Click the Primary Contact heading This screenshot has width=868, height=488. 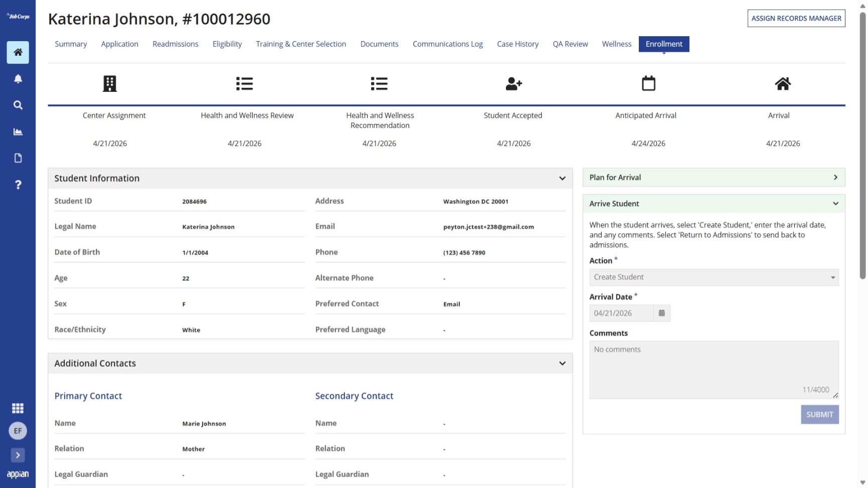[88, 396]
